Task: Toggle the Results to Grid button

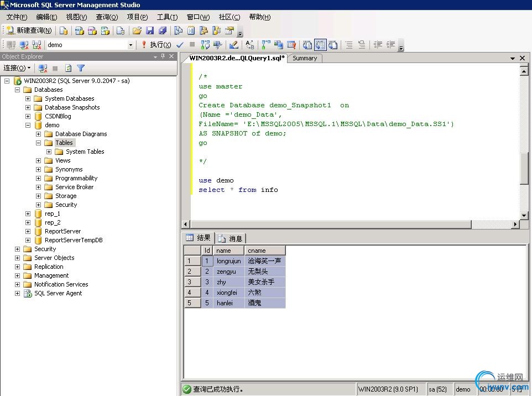Action: (x=320, y=45)
